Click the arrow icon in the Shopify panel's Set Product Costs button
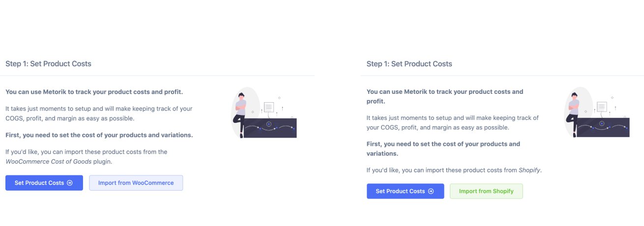 point(431,191)
